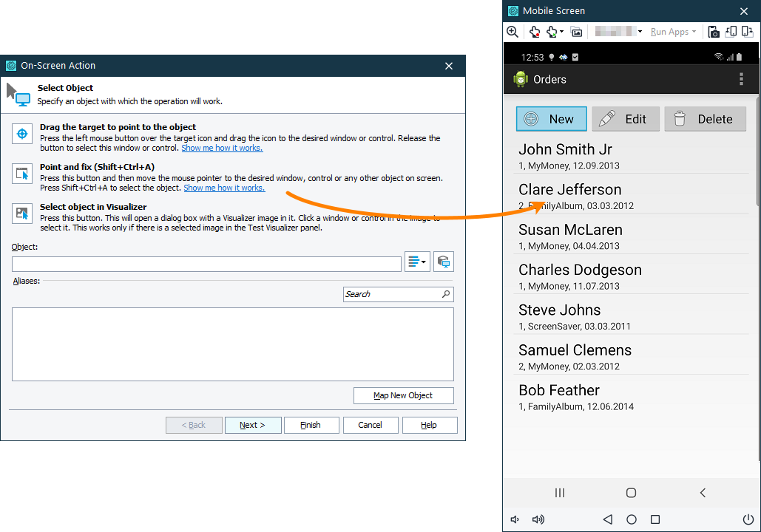
Task: Click the 'Show me how it works' link
Action: pos(222,147)
